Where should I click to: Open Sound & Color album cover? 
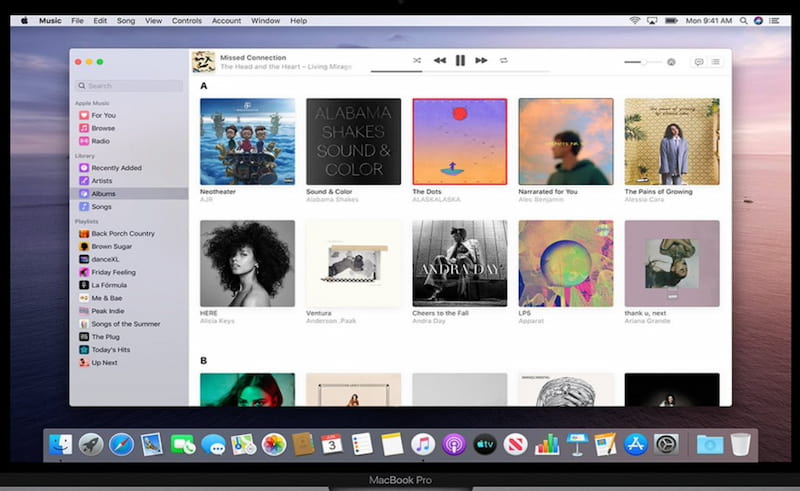point(354,141)
